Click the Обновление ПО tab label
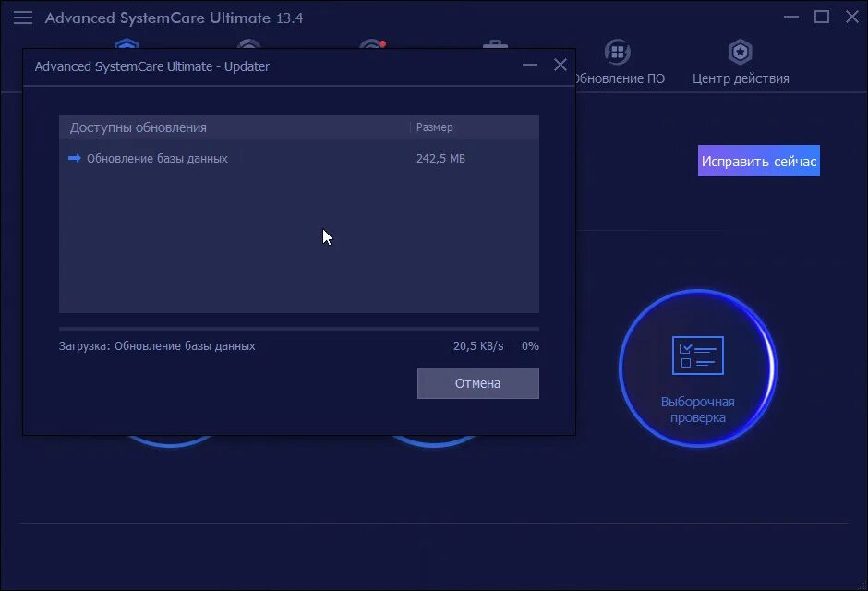Image resolution: width=868 pixels, height=591 pixels. tap(621, 78)
